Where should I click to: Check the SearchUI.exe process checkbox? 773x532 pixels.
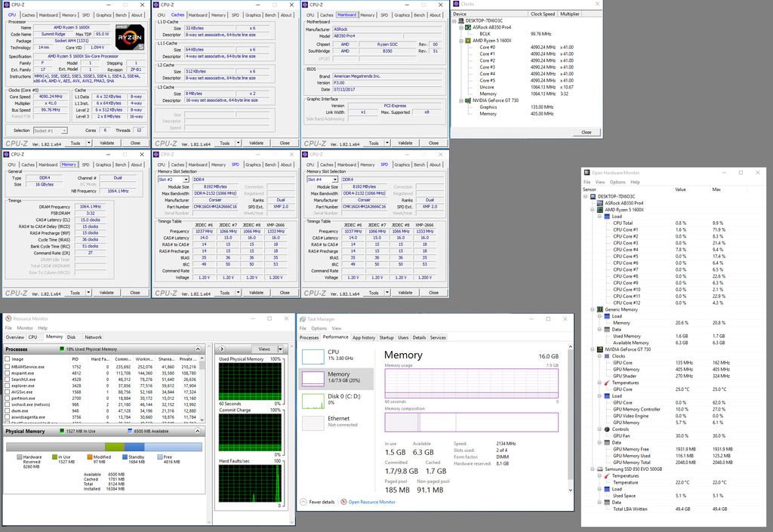point(8,380)
